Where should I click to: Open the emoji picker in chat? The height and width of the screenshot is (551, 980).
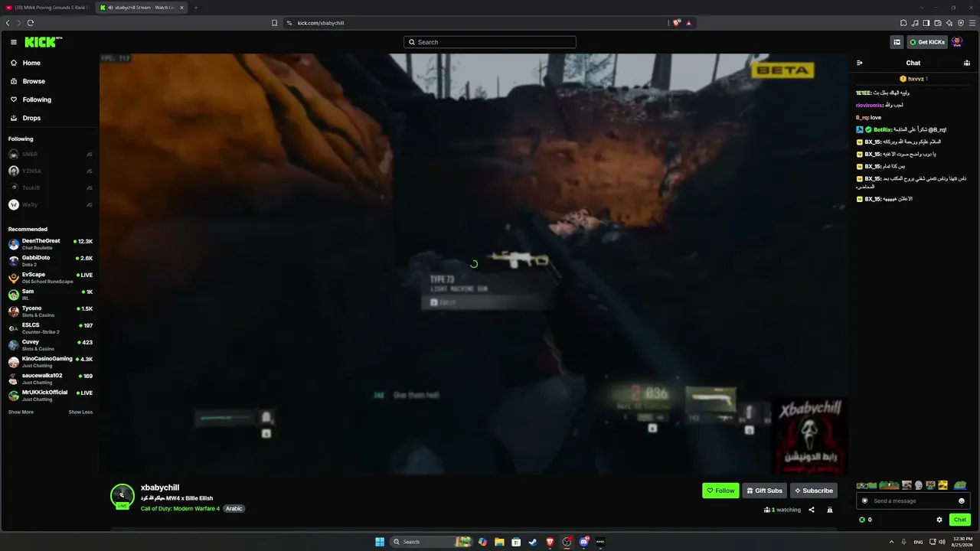[x=962, y=500]
